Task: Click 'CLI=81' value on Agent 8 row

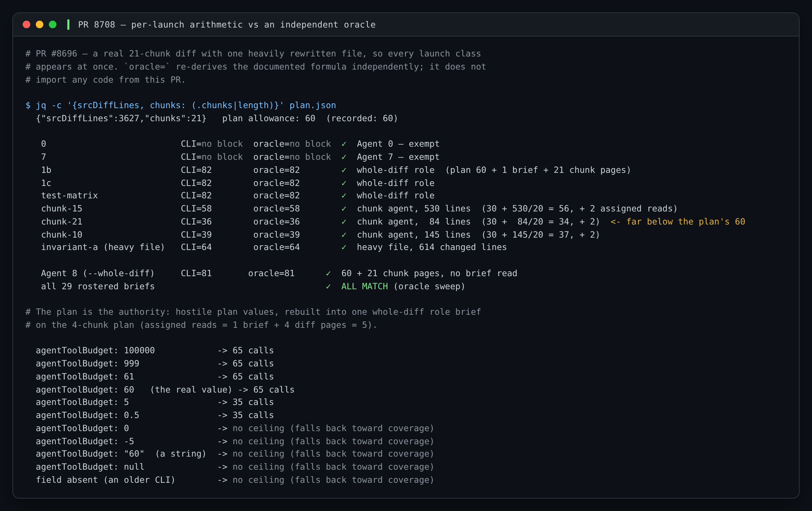Action: point(196,273)
